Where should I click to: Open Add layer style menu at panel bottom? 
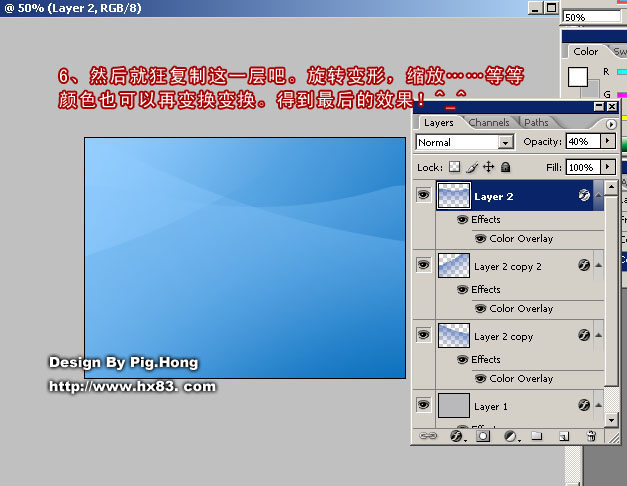[x=457, y=436]
